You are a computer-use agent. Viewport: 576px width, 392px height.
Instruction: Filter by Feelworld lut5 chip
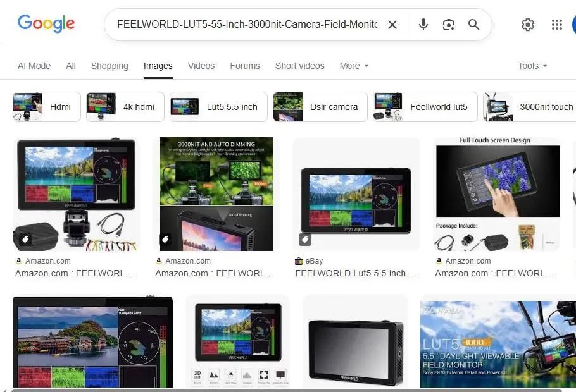coord(425,107)
